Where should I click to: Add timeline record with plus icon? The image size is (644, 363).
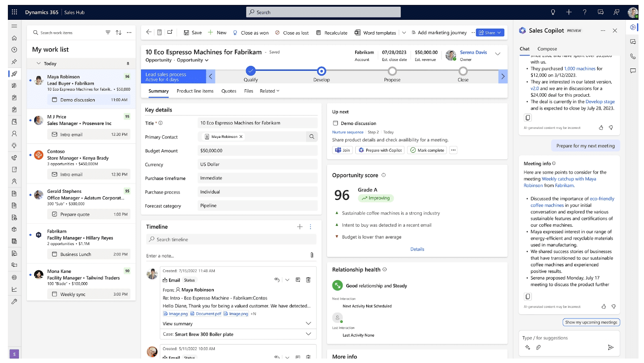tap(300, 227)
